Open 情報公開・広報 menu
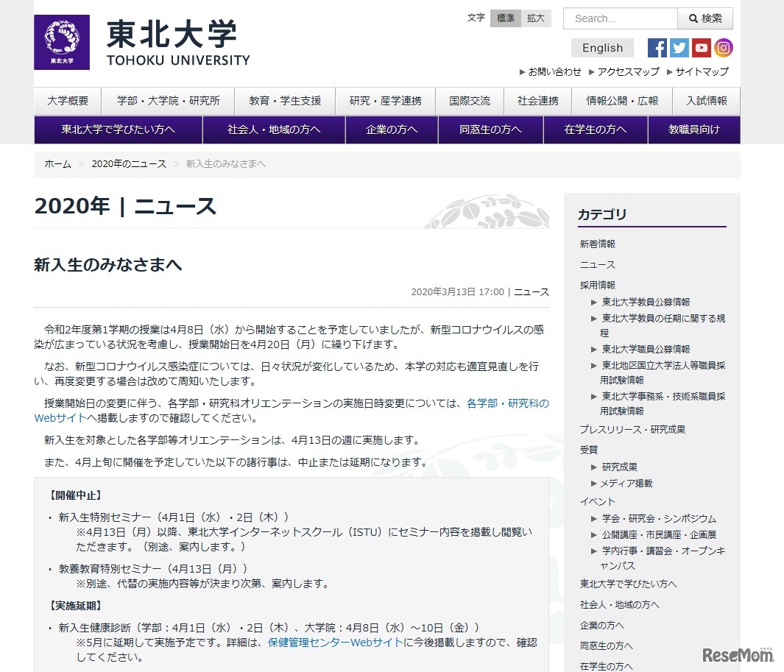784x672 pixels. click(x=623, y=101)
